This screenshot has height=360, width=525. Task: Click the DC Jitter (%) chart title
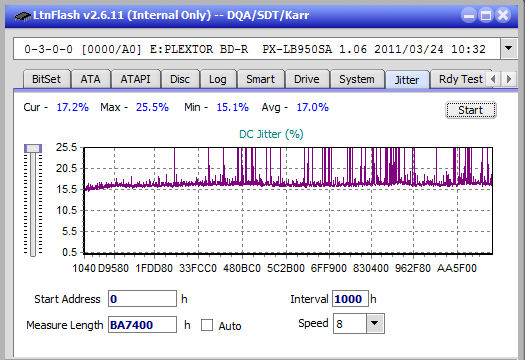pyautogui.click(x=271, y=134)
